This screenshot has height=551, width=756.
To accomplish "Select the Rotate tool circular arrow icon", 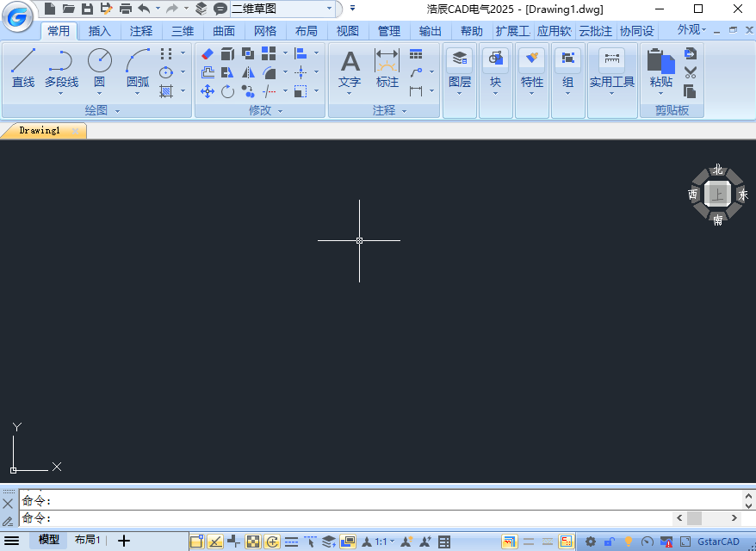I will [227, 91].
